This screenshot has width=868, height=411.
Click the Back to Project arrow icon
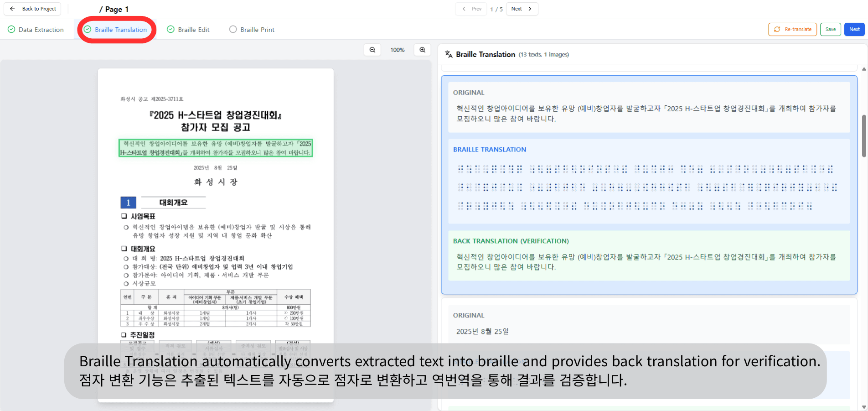click(12, 9)
